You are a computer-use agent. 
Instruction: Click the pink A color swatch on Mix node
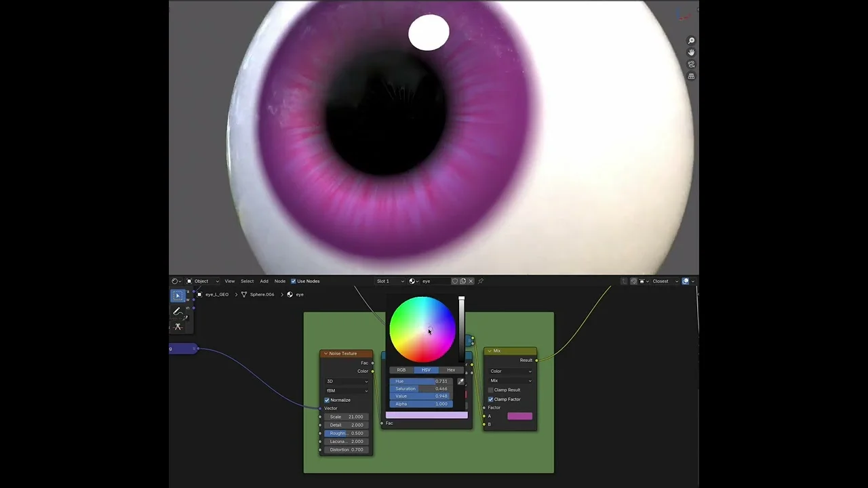coord(519,415)
